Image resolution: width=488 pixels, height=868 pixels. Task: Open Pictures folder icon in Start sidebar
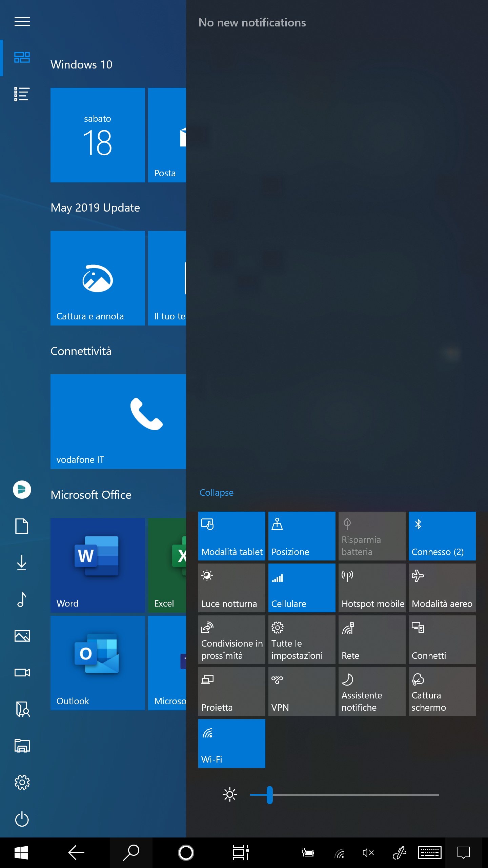[22, 636]
